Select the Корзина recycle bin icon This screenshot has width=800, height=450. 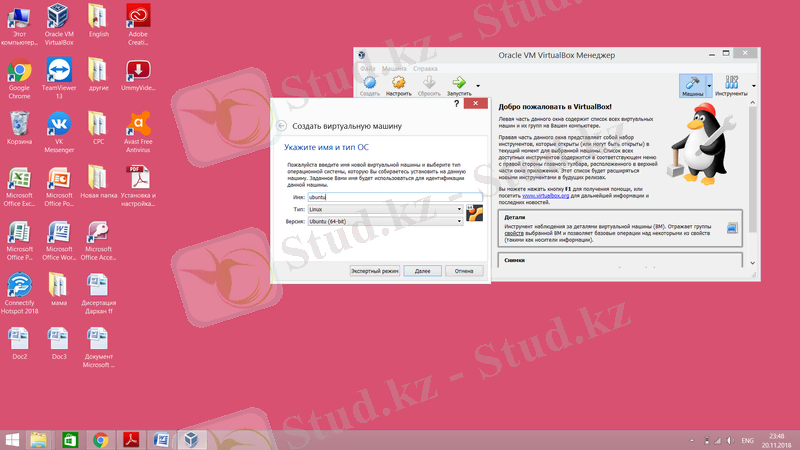19,129
